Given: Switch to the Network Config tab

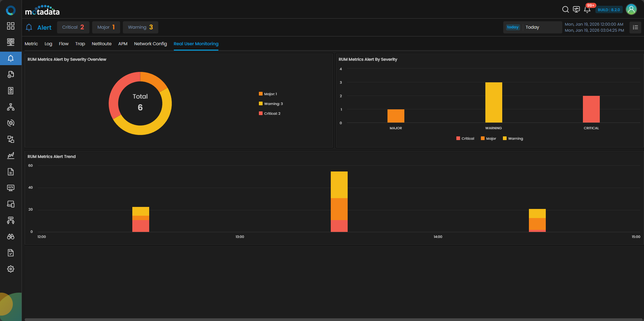Looking at the screenshot, I should [x=150, y=44].
